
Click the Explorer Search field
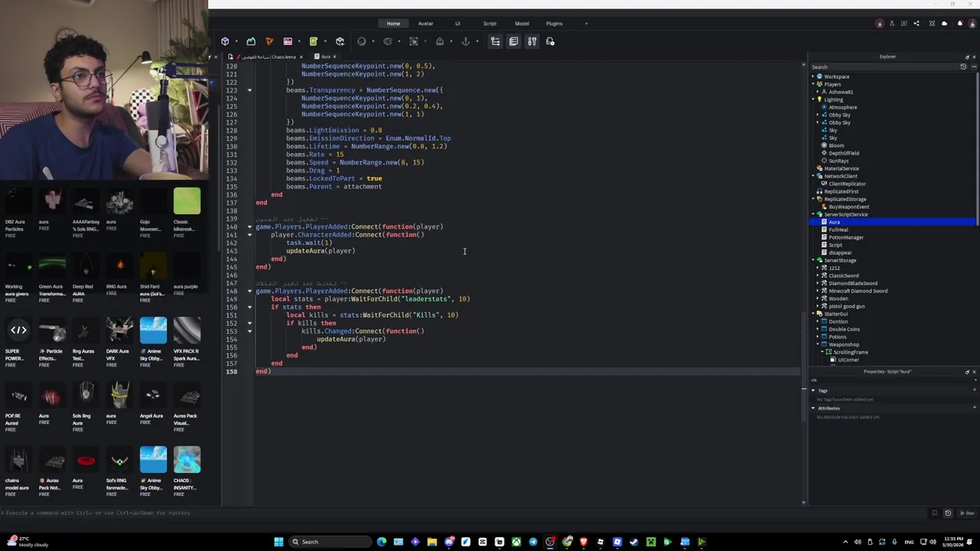click(x=884, y=67)
